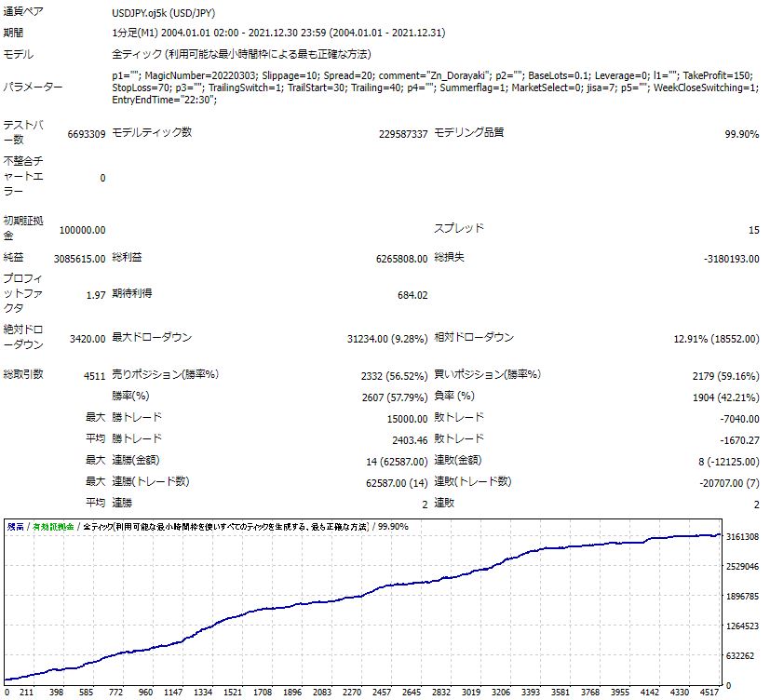Click net profit value 3085615.00

79,259
